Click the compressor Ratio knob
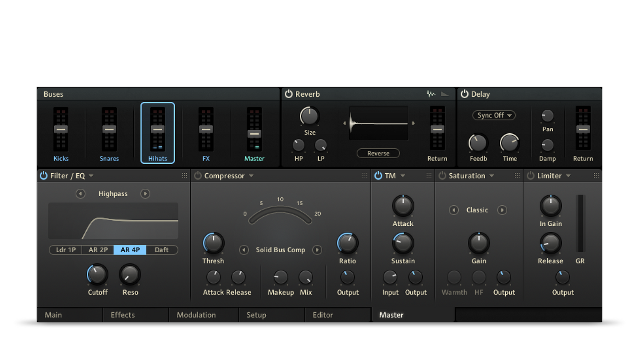Viewport: 639px width, 364px height. coord(347,243)
